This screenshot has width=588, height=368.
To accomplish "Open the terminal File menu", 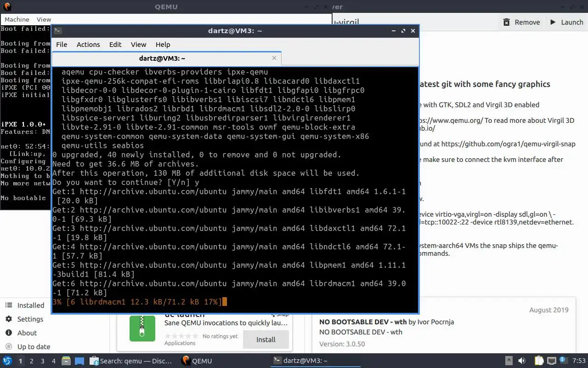I will [62, 45].
